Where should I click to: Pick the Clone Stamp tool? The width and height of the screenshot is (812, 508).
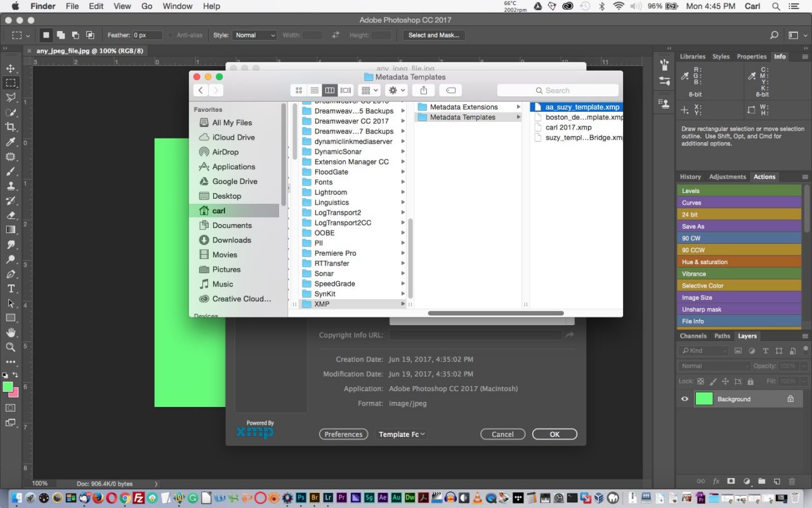point(11,185)
